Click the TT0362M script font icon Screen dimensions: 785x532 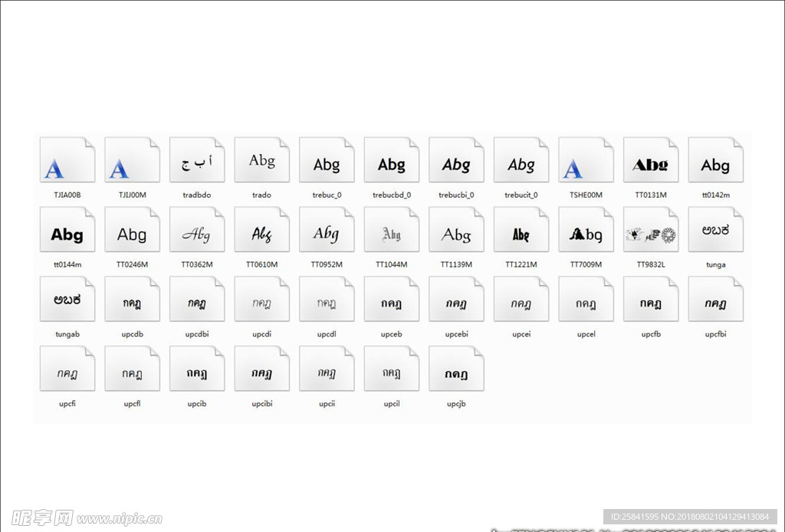(197, 230)
